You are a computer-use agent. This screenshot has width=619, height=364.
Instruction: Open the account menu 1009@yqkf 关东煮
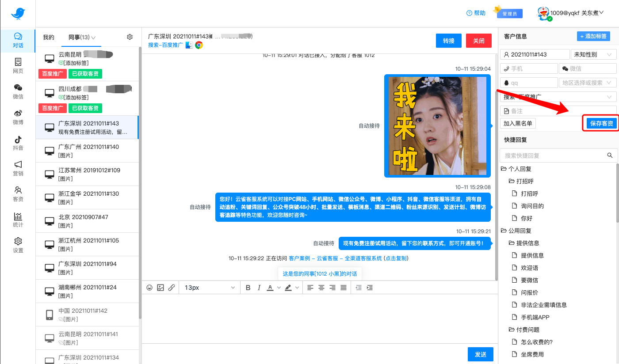(x=570, y=13)
